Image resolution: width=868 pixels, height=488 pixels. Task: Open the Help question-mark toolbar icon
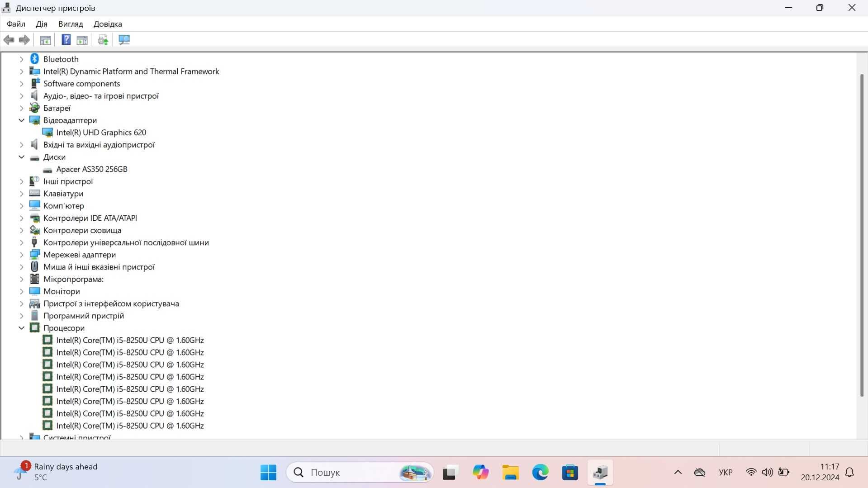tap(66, 40)
